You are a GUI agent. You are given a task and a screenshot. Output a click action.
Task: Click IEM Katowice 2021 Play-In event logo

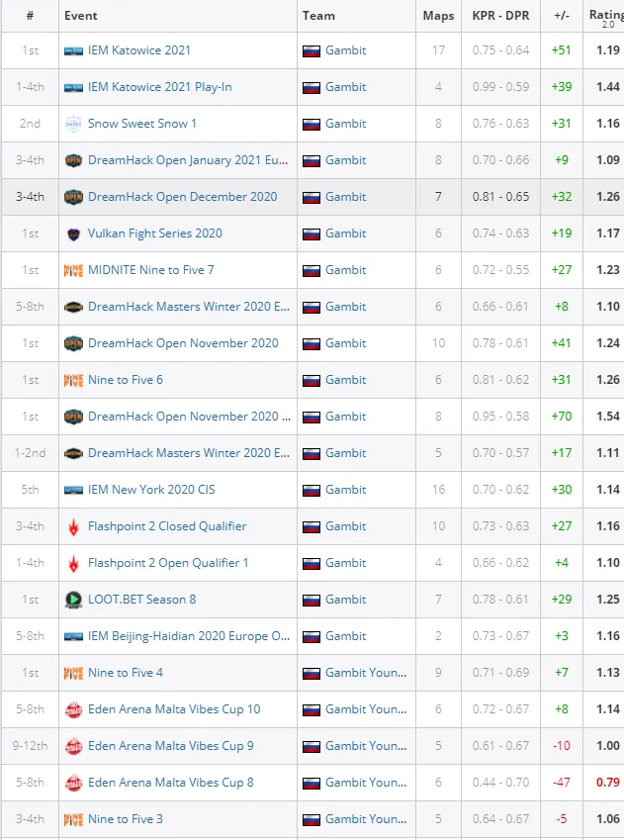pos(73,88)
